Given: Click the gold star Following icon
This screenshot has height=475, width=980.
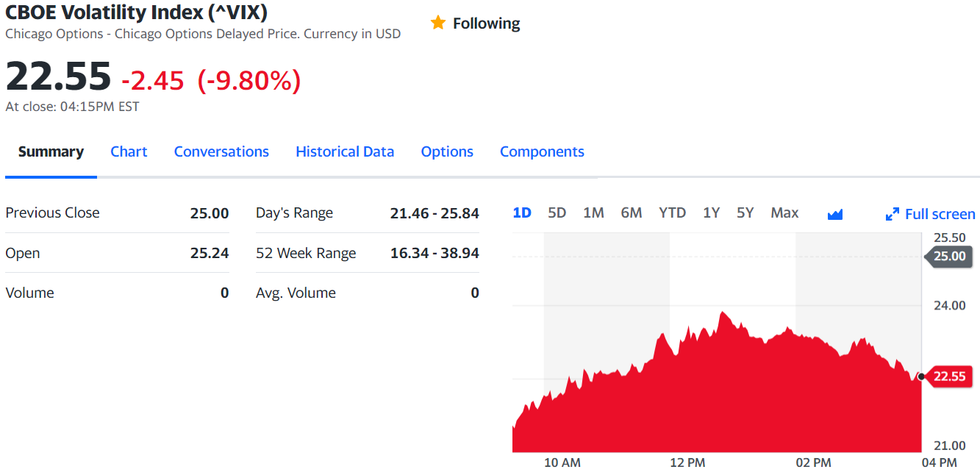Looking at the screenshot, I should pyautogui.click(x=438, y=23).
